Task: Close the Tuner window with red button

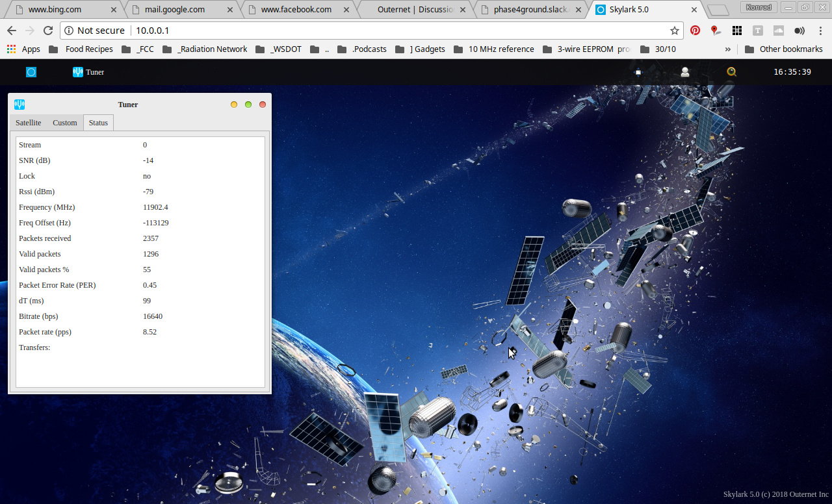Action: click(263, 105)
